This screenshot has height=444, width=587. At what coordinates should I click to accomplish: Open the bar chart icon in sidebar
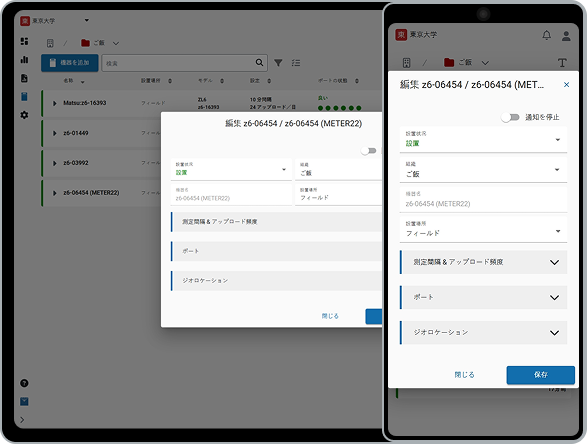click(x=24, y=60)
